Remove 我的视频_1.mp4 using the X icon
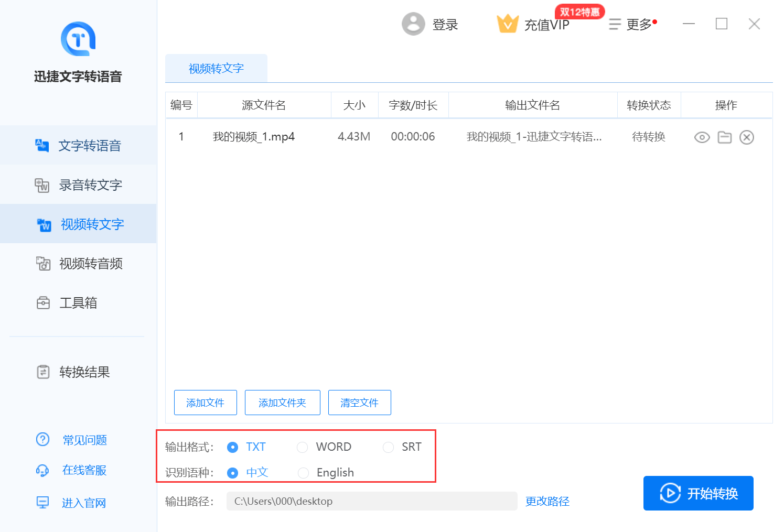Image resolution: width=784 pixels, height=532 pixels. [747, 137]
